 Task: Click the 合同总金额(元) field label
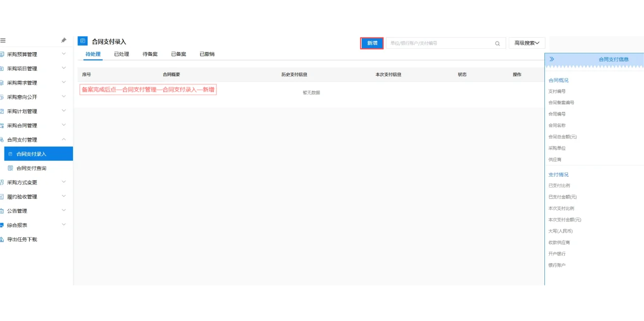tap(562, 137)
